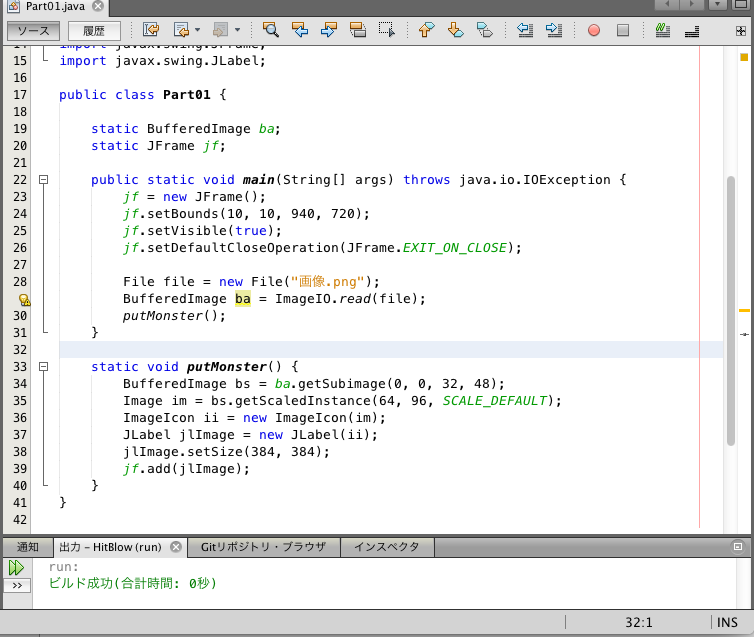Open the Inspector (インスペクタ) tab
Screen dimensions: 754x637
click(x=387, y=547)
